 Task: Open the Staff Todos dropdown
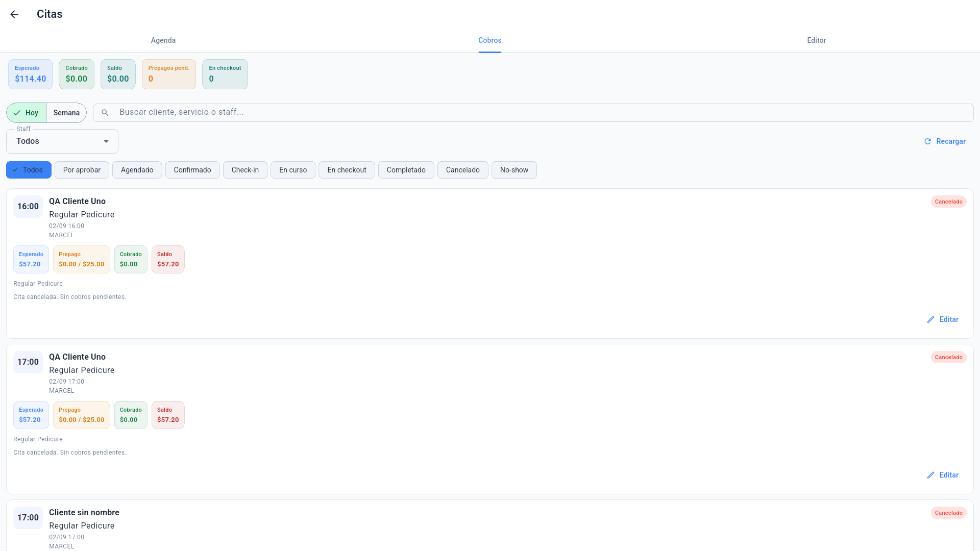click(62, 141)
